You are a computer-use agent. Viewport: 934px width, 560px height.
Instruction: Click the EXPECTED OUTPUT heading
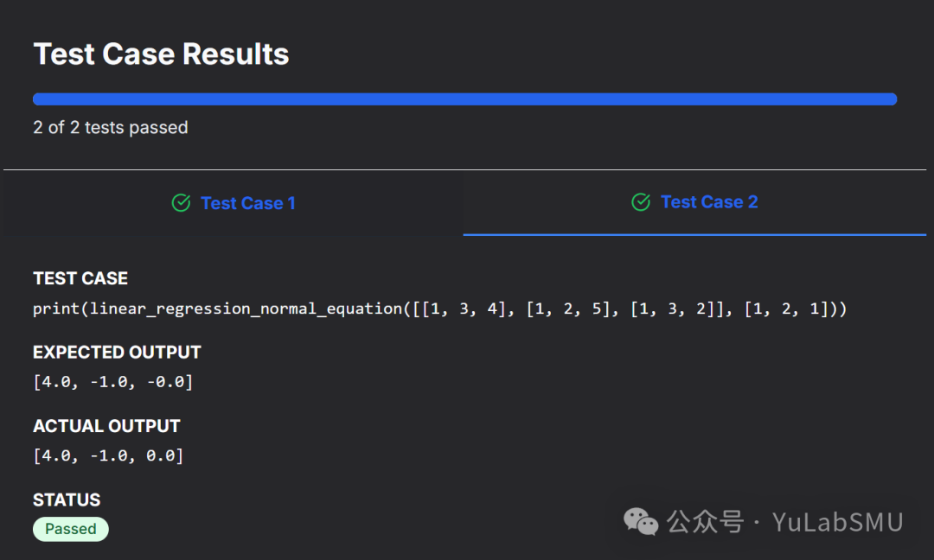pyautogui.click(x=117, y=353)
